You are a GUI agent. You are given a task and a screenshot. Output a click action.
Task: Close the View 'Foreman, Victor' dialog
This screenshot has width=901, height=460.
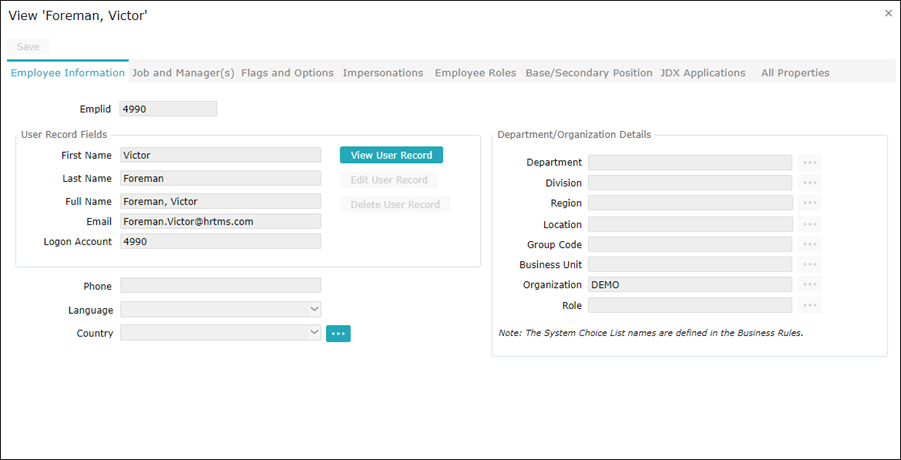point(888,13)
